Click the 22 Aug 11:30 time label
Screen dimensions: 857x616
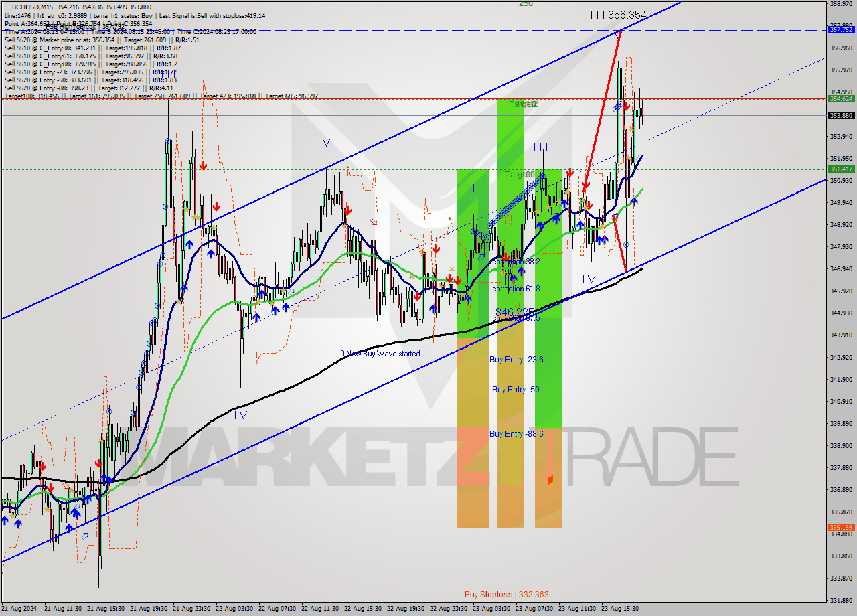(x=320, y=609)
